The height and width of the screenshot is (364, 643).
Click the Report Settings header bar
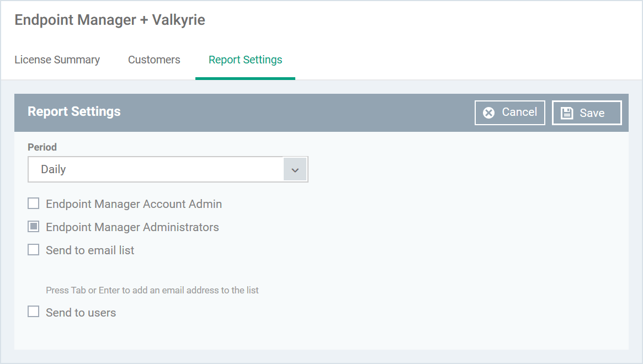(74, 112)
